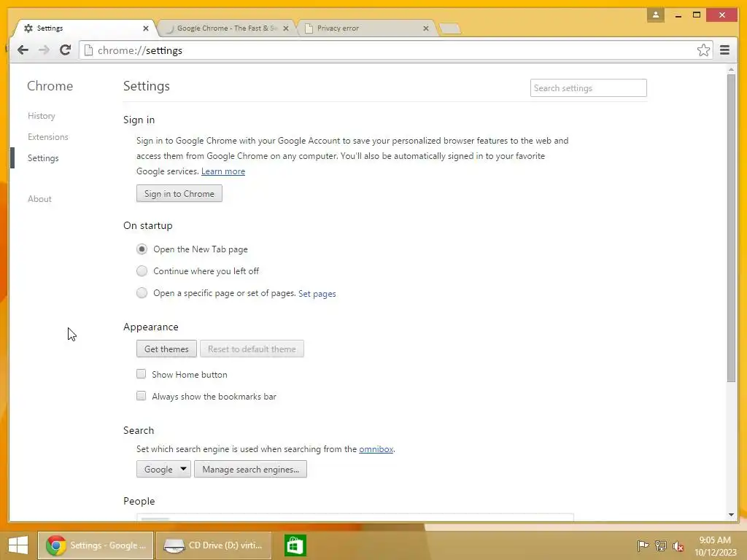Image resolution: width=747 pixels, height=560 pixels.
Task: Expand the Google search engine dropdown
Action: 163,469
